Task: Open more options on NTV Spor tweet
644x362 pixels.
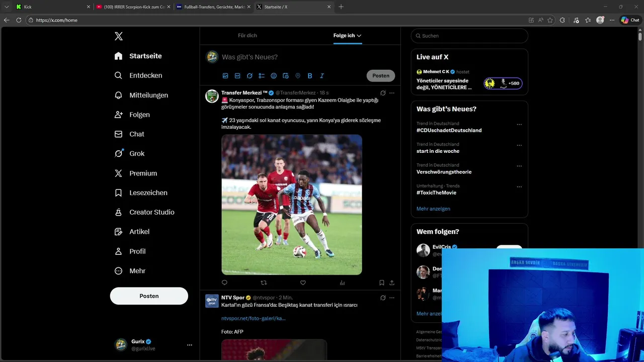Action: tap(392, 298)
